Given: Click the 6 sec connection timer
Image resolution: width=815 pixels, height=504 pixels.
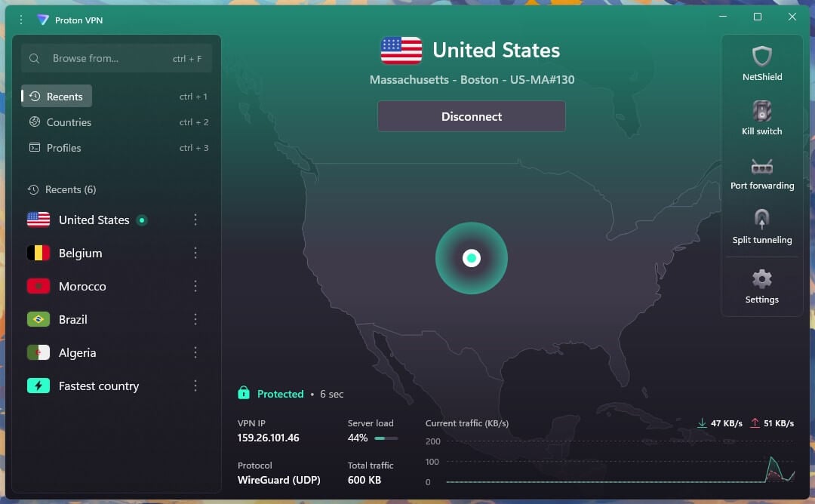Looking at the screenshot, I should click(331, 394).
